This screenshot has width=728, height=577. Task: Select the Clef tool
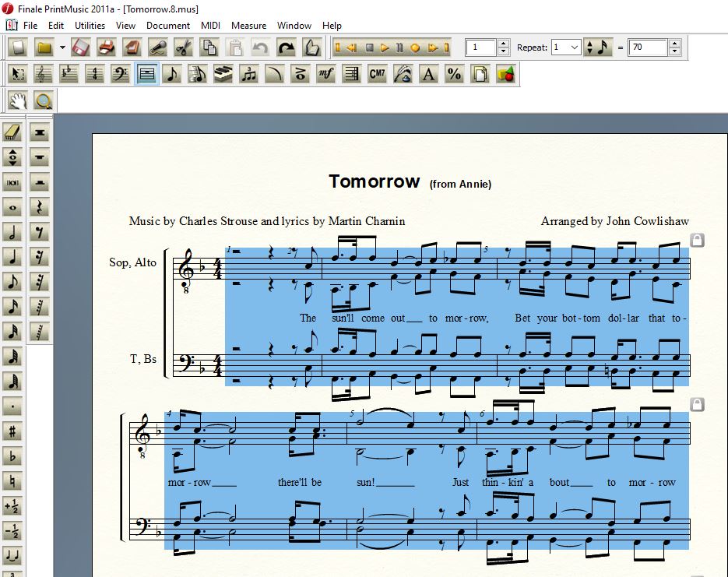tap(121, 74)
